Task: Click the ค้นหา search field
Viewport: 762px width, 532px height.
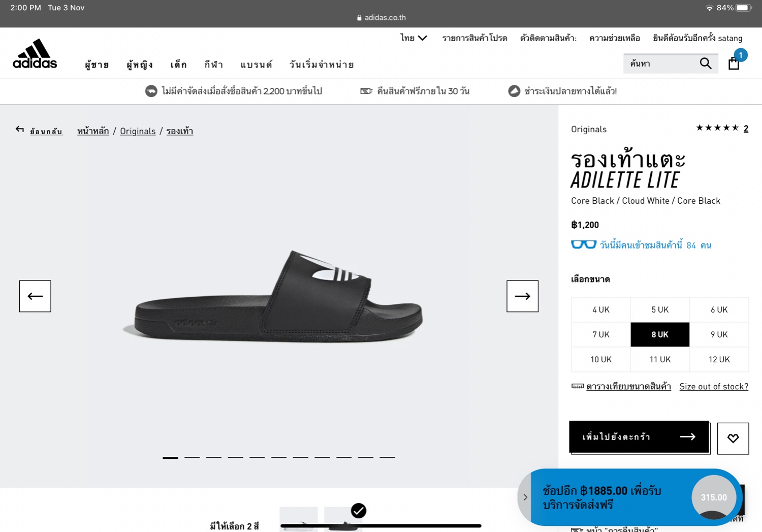Action: [x=660, y=64]
